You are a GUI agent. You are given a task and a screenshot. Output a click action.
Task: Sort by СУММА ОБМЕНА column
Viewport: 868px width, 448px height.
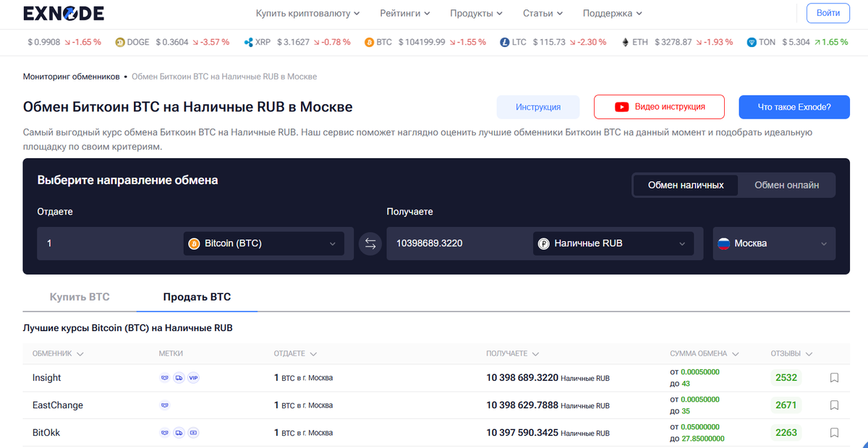705,354
